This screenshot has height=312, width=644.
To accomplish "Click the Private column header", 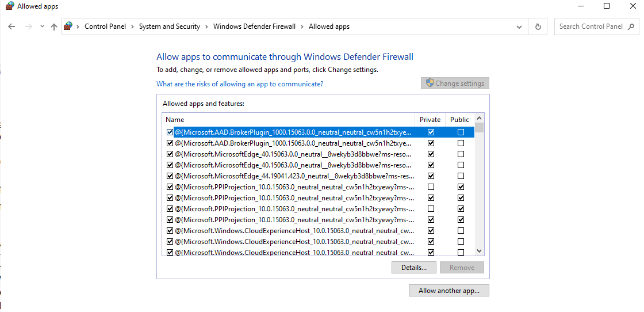I will coord(430,120).
